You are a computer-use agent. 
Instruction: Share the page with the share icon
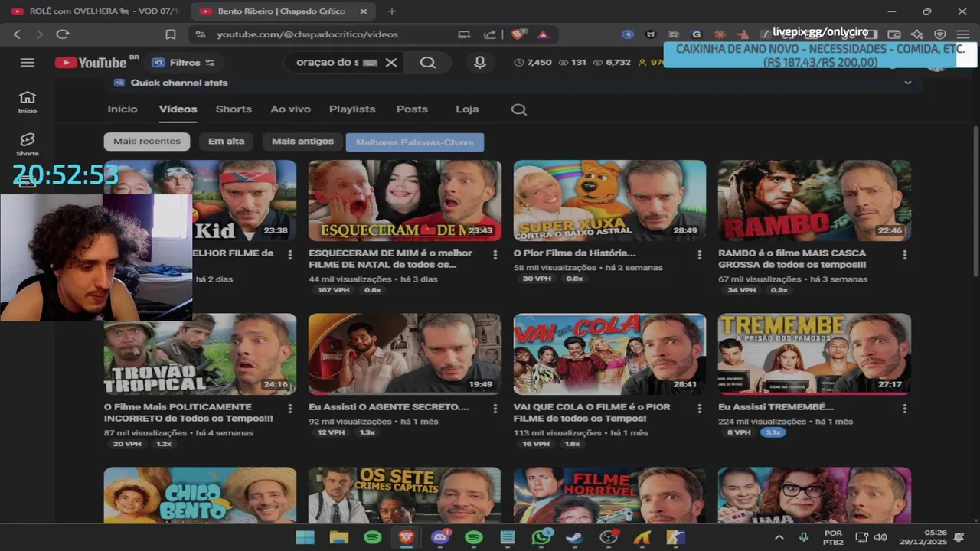[x=490, y=34]
